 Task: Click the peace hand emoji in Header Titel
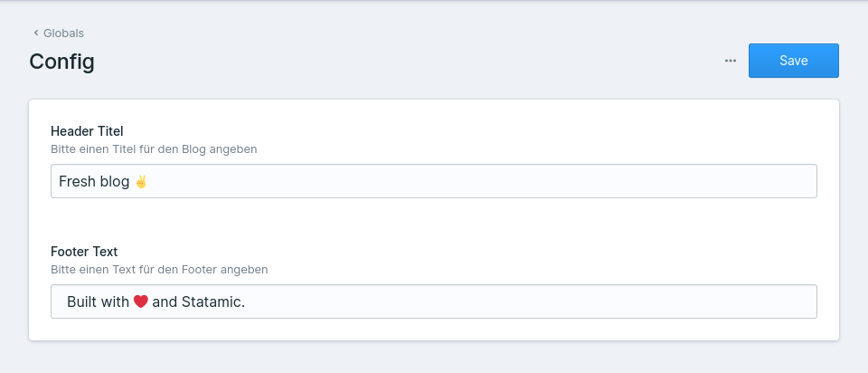coord(141,181)
